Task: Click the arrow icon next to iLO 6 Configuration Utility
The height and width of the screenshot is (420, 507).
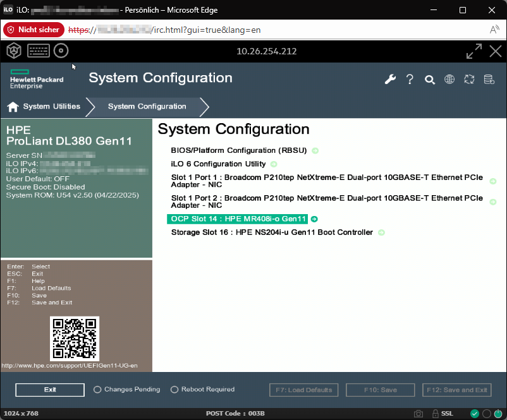Action: [x=274, y=164]
